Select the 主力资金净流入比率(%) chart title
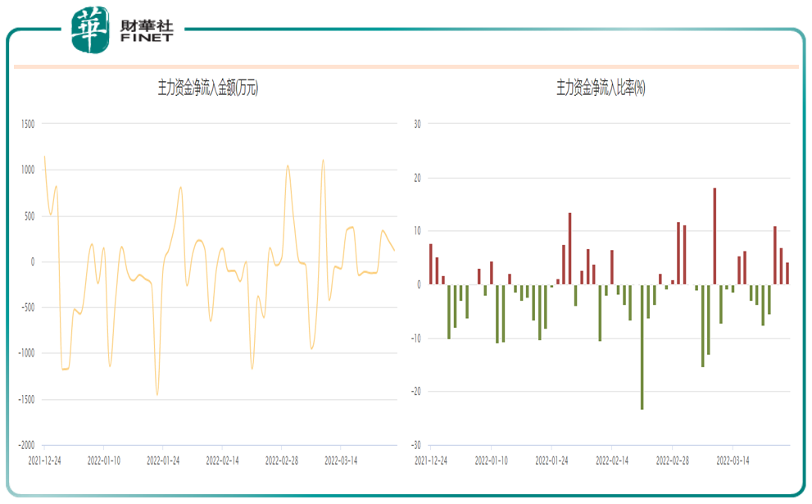Viewport: 812px width, 504px height. point(601,89)
